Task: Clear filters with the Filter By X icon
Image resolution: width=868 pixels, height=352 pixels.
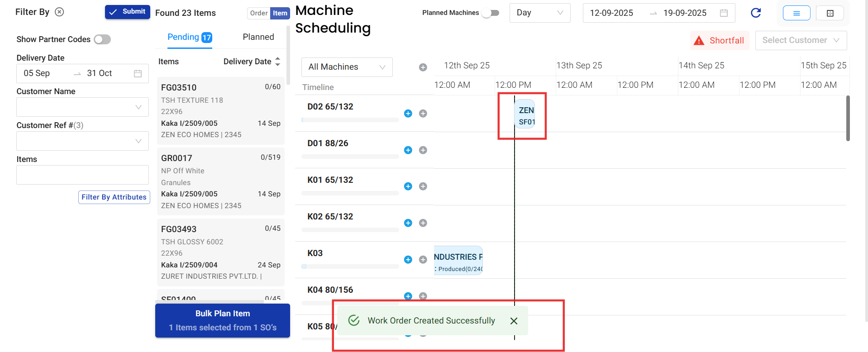Action: point(59,12)
